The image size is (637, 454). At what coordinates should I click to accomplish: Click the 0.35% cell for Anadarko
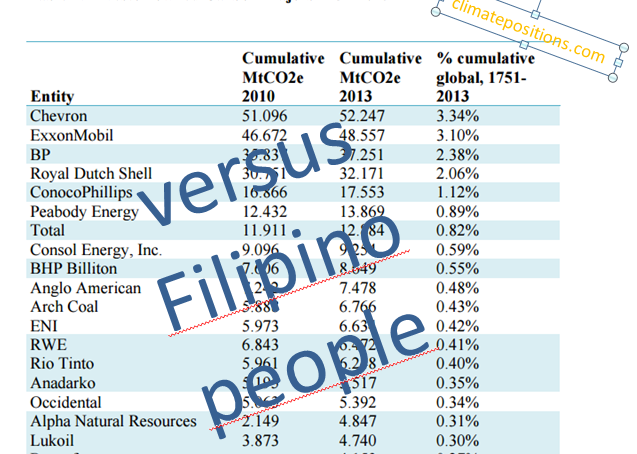pyautogui.click(x=458, y=383)
